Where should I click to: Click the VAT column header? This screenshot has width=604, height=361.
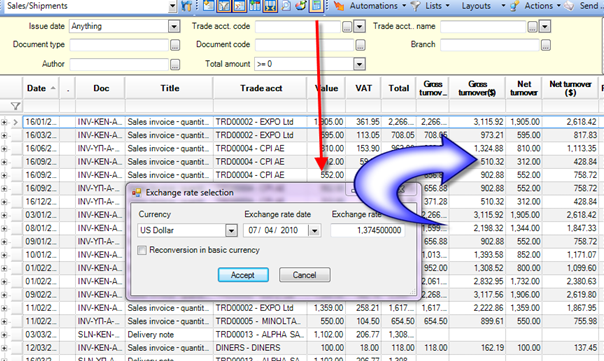coord(363,88)
